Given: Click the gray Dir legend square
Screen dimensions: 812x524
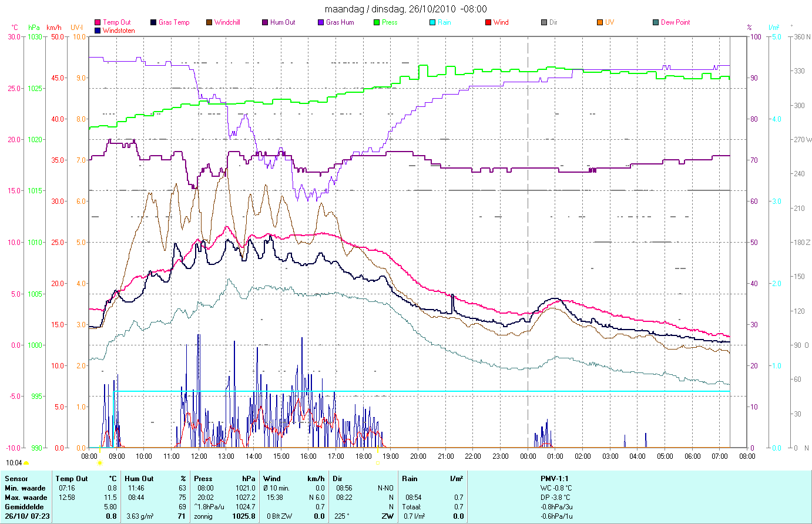Looking at the screenshot, I should pos(544,22).
